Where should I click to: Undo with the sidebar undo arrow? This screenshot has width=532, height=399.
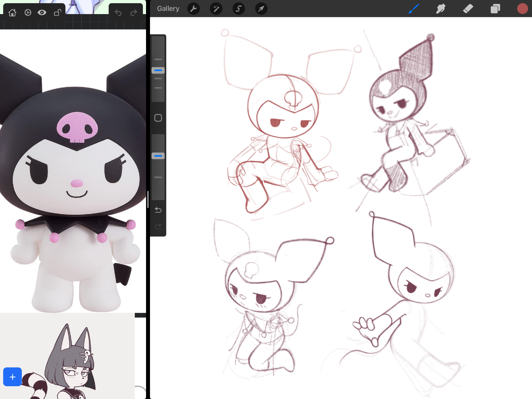(x=158, y=210)
